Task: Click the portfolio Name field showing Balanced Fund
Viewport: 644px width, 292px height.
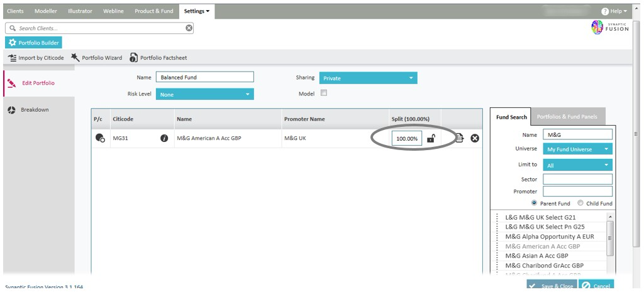Action: [205, 77]
